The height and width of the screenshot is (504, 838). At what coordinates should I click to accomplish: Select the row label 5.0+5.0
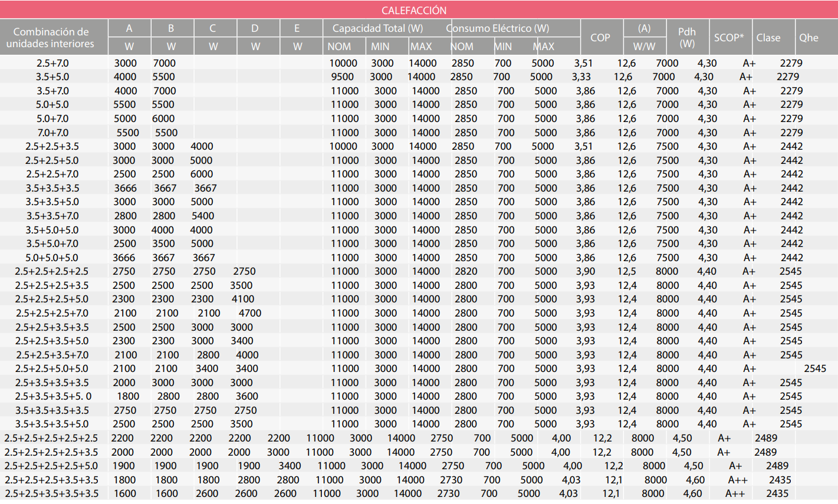(52, 104)
